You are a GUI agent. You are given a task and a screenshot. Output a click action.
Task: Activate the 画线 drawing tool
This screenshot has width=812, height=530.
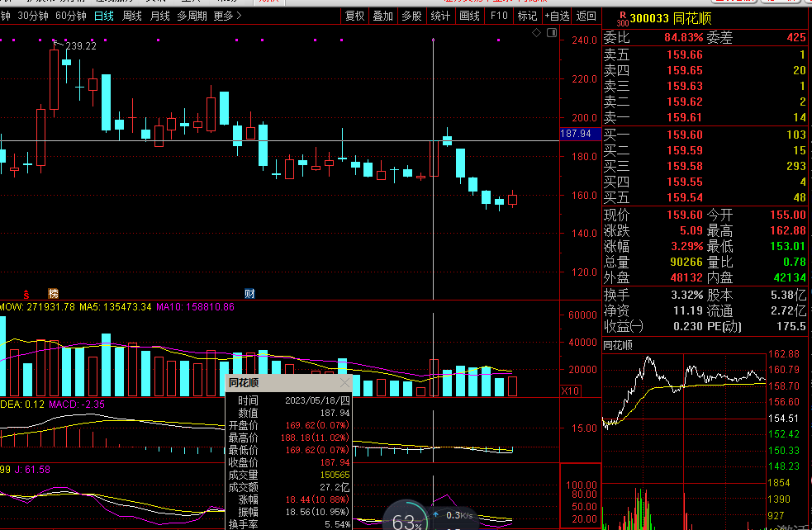coord(470,16)
